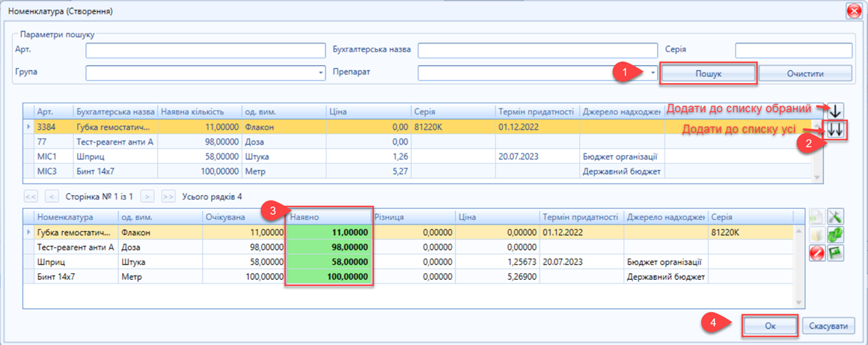Sort by upper Ціна column header
Image resolution: width=868 pixels, height=345 pixels.
(x=368, y=112)
